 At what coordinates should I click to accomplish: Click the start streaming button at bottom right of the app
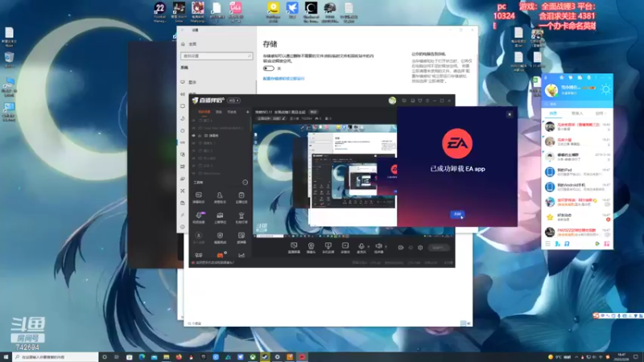tap(438, 248)
